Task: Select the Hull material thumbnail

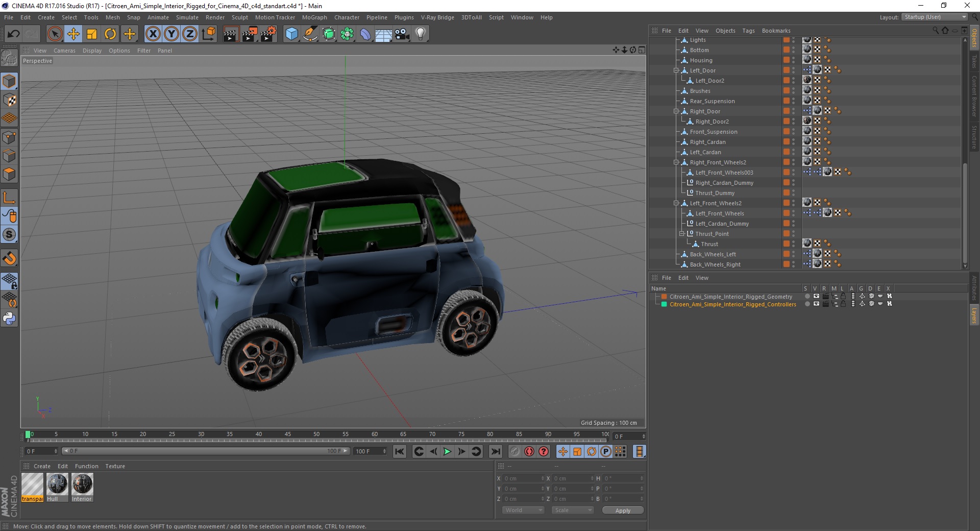Action: pyautogui.click(x=57, y=484)
